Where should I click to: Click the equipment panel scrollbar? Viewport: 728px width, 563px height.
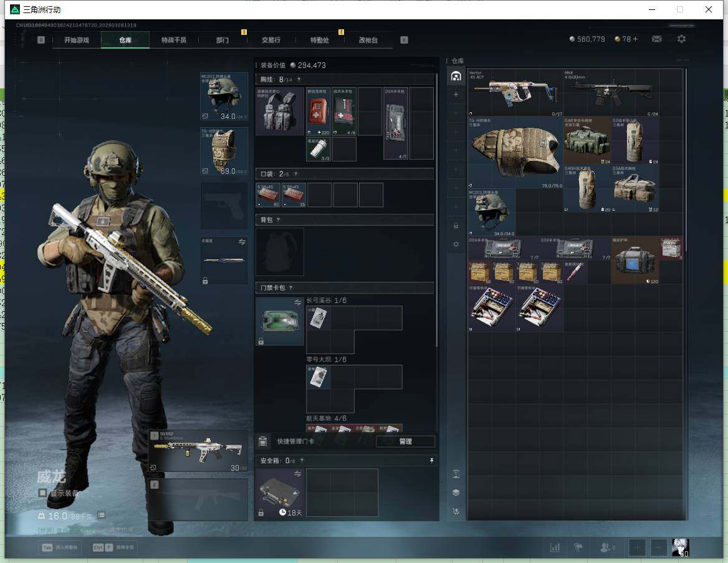(x=436, y=209)
